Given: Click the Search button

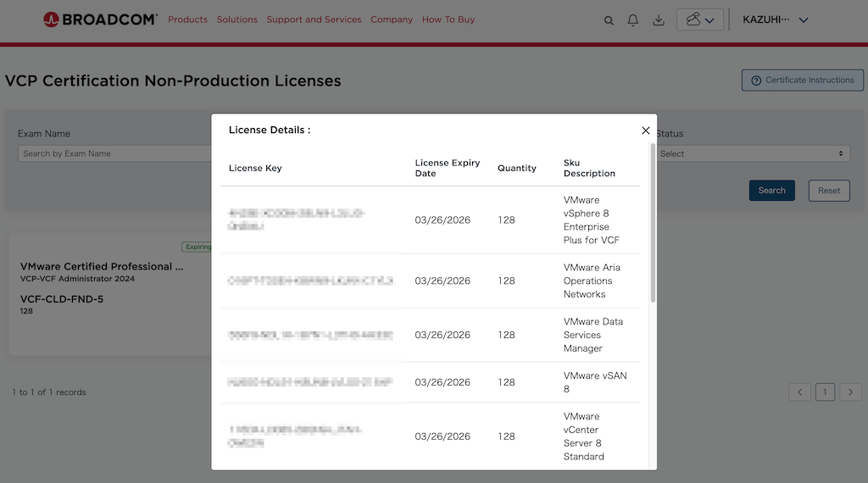Looking at the screenshot, I should click(771, 191).
